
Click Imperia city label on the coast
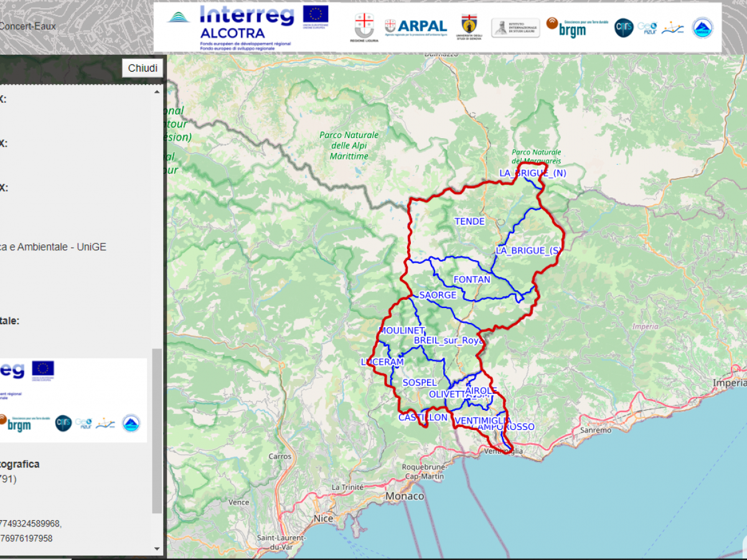730,383
